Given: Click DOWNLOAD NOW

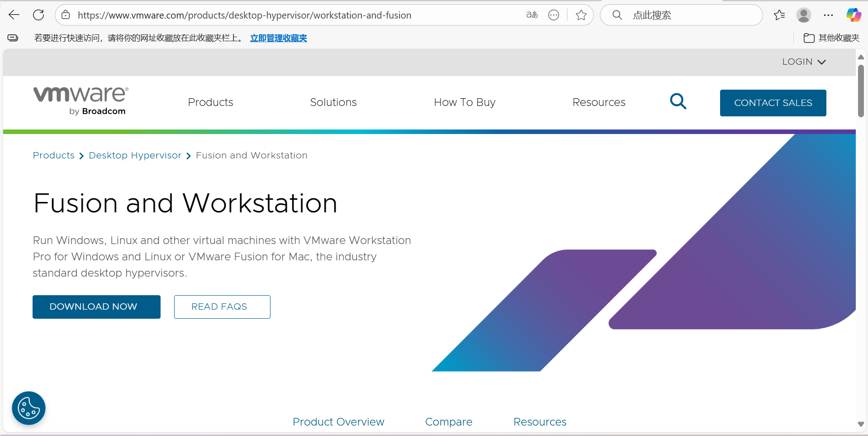Looking at the screenshot, I should pyautogui.click(x=96, y=307).
